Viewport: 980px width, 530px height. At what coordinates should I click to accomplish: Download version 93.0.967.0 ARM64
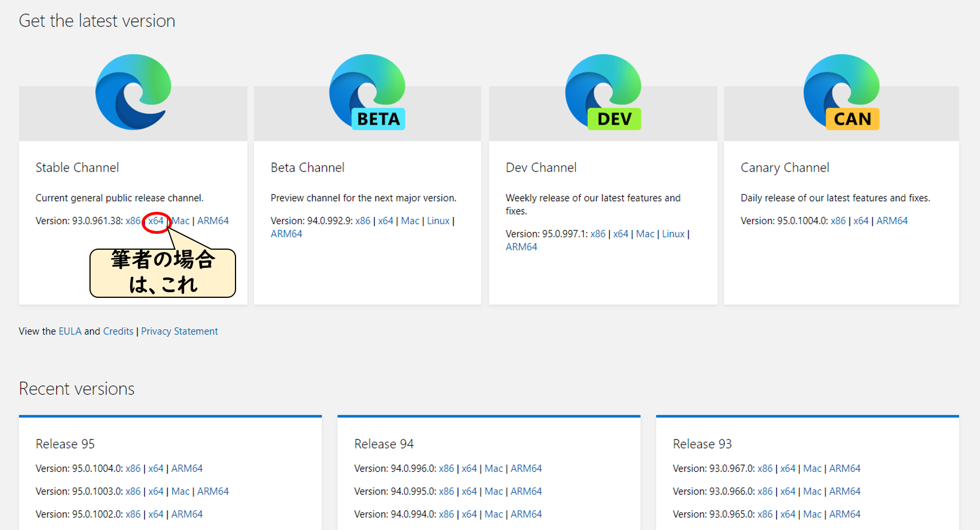tap(845, 468)
